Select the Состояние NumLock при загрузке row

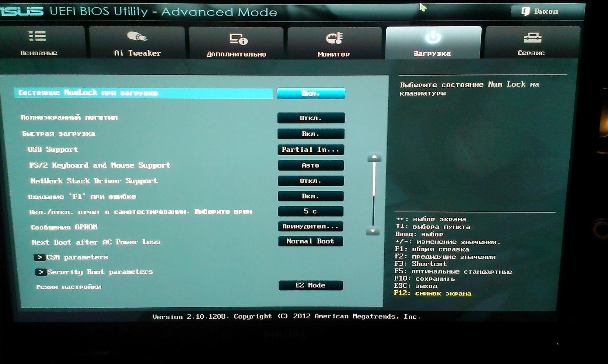143,93
